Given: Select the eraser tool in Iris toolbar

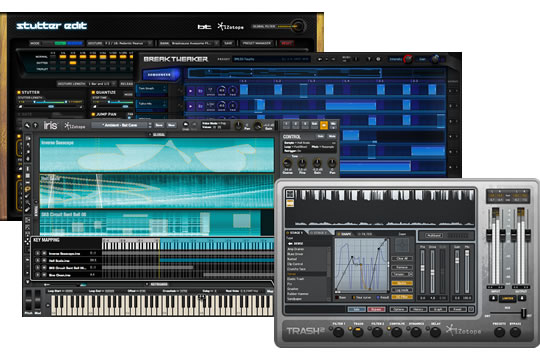Looking at the screenshot, I should coord(28,209).
